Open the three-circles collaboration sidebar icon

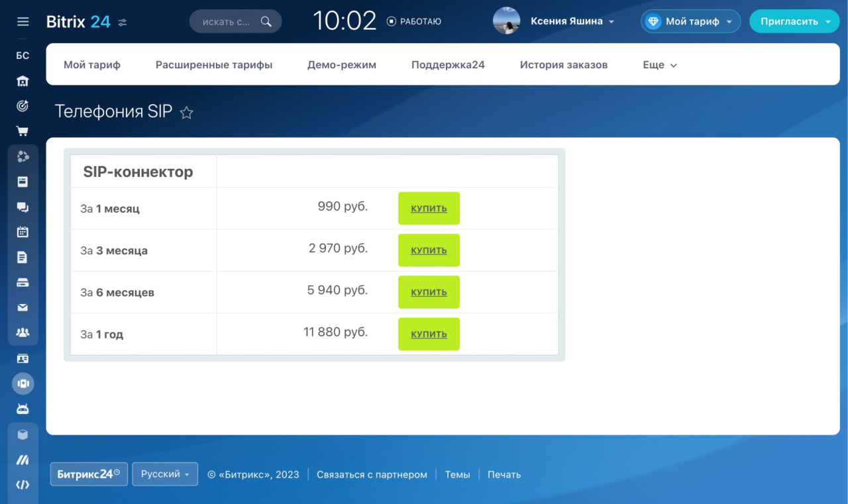coord(23,156)
